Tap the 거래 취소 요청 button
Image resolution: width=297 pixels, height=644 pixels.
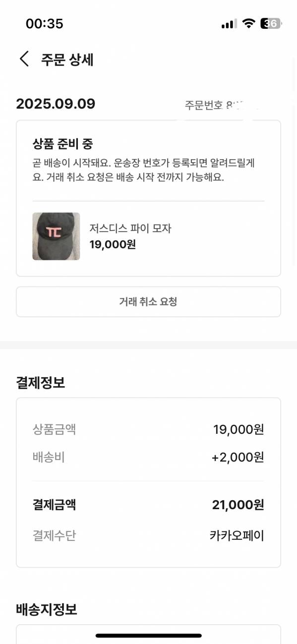click(x=148, y=301)
